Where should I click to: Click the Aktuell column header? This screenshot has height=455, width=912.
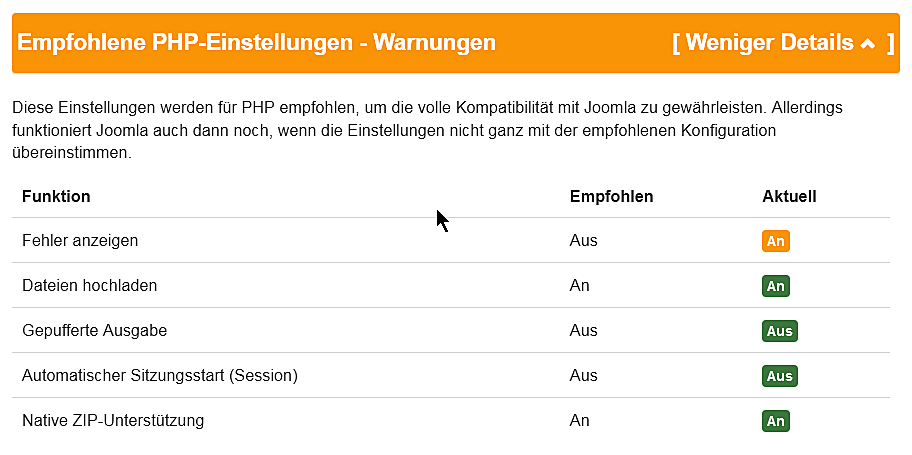[789, 196]
